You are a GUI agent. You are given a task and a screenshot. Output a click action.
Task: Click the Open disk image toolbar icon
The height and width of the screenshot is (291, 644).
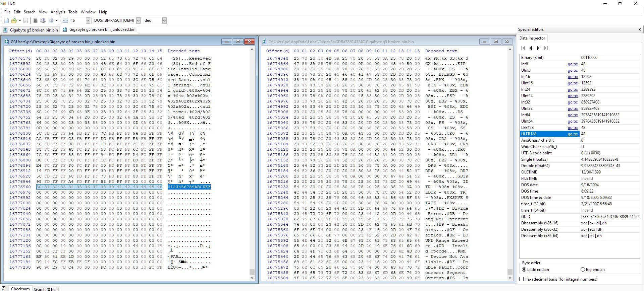point(51,20)
